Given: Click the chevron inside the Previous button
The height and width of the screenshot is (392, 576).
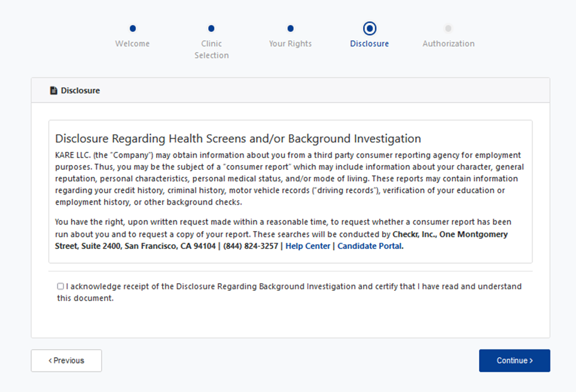Looking at the screenshot, I should click(50, 360).
